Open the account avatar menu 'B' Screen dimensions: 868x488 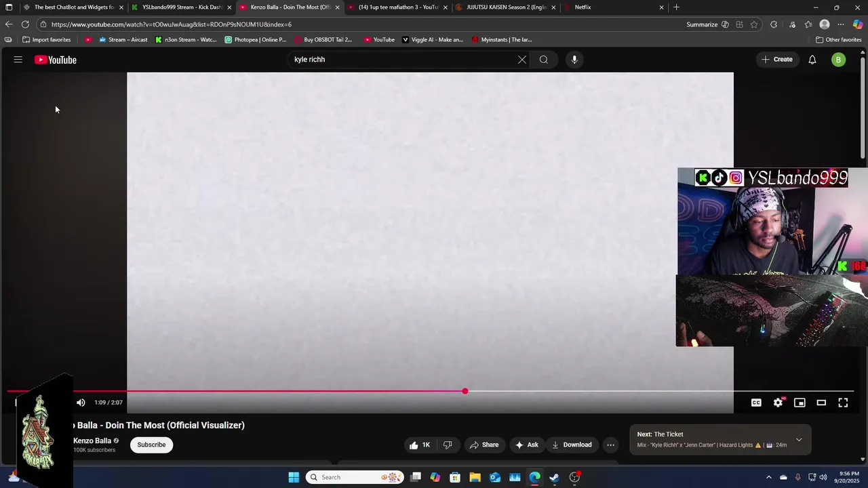click(x=839, y=60)
